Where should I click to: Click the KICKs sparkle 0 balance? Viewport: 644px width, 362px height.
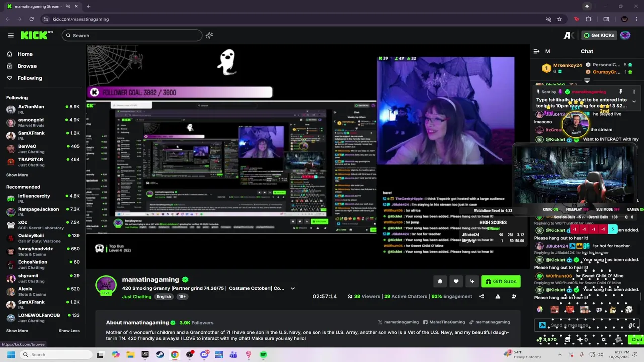pyautogui.click(x=583, y=340)
